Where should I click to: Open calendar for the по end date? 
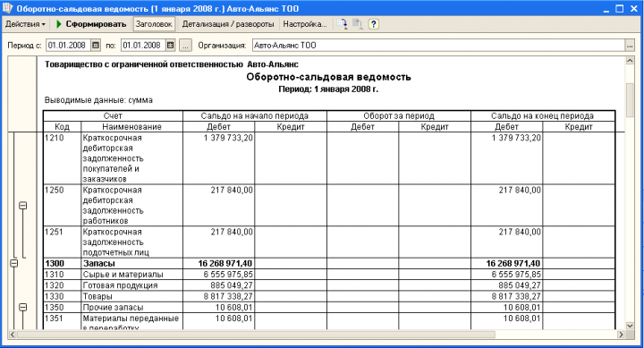tap(171, 46)
